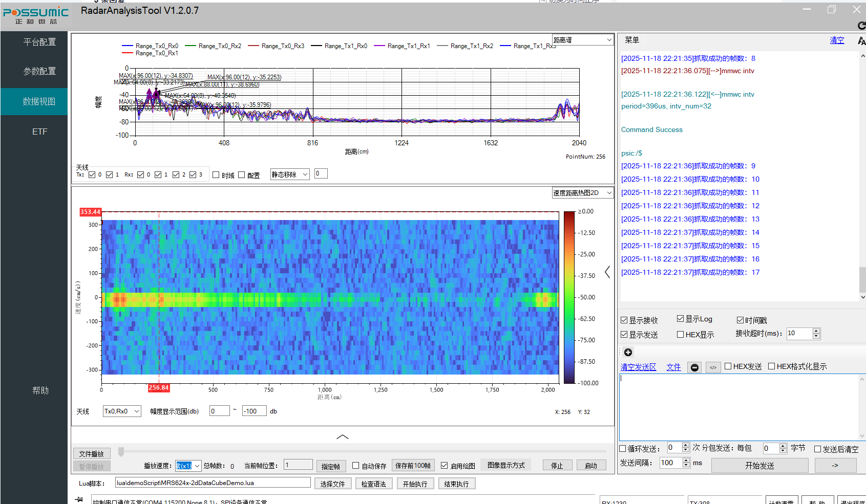
Task: Collapse heatmap with left chevron arrow
Action: coord(607,272)
